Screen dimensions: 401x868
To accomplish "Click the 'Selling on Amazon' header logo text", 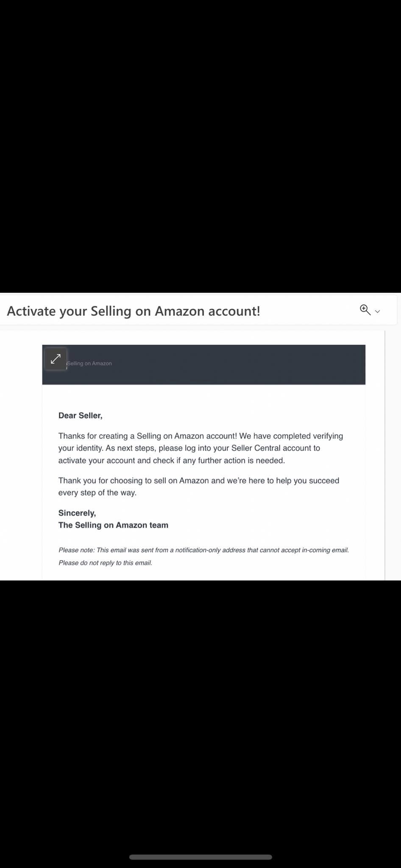I will click(x=89, y=363).
